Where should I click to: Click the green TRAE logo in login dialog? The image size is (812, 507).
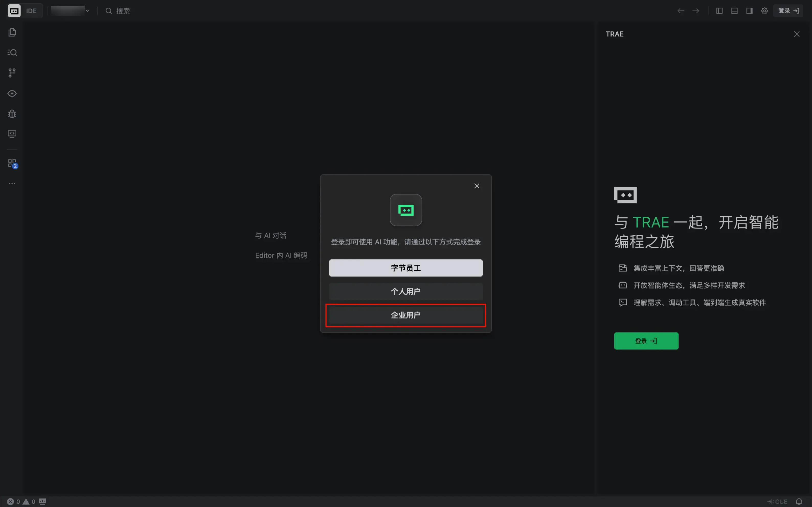pyautogui.click(x=406, y=210)
